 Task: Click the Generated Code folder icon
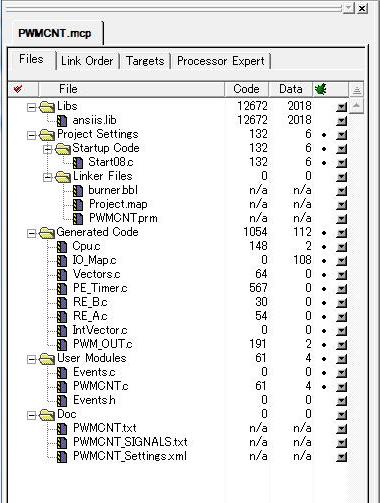[x=47, y=233]
